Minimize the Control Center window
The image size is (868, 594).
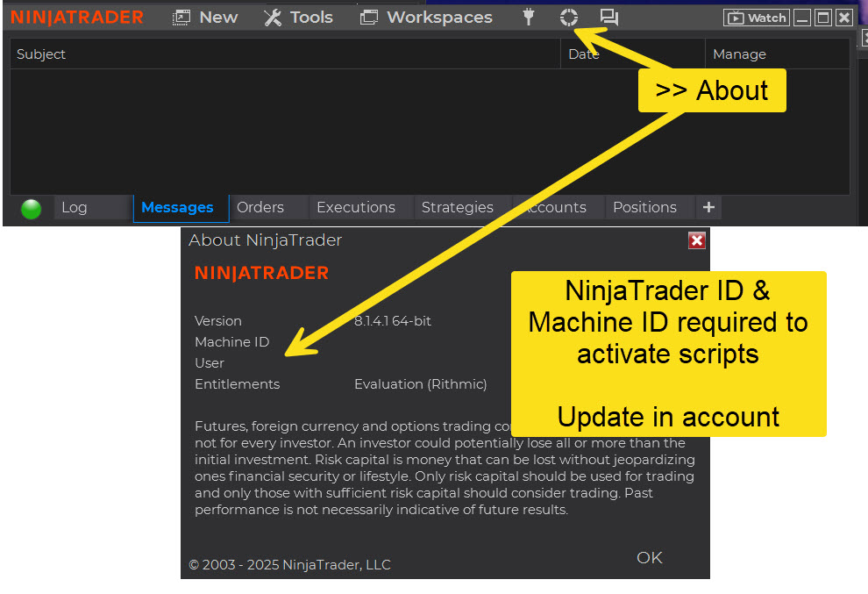[802, 18]
